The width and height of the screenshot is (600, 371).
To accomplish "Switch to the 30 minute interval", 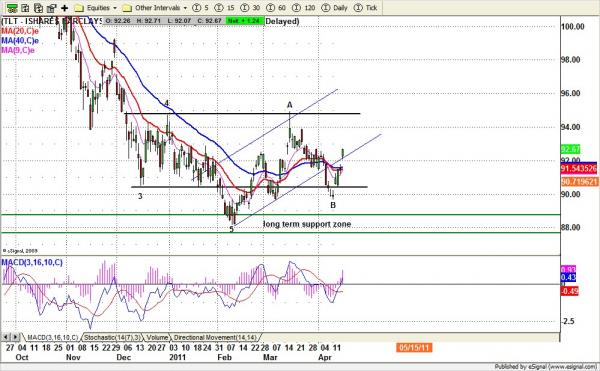I will click(250, 8).
